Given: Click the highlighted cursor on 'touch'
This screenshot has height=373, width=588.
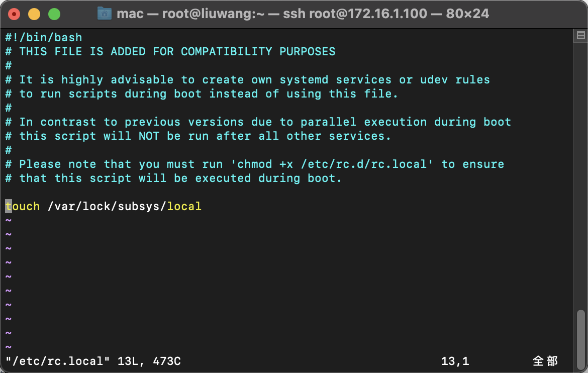Looking at the screenshot, I should [x=9, y=206].
